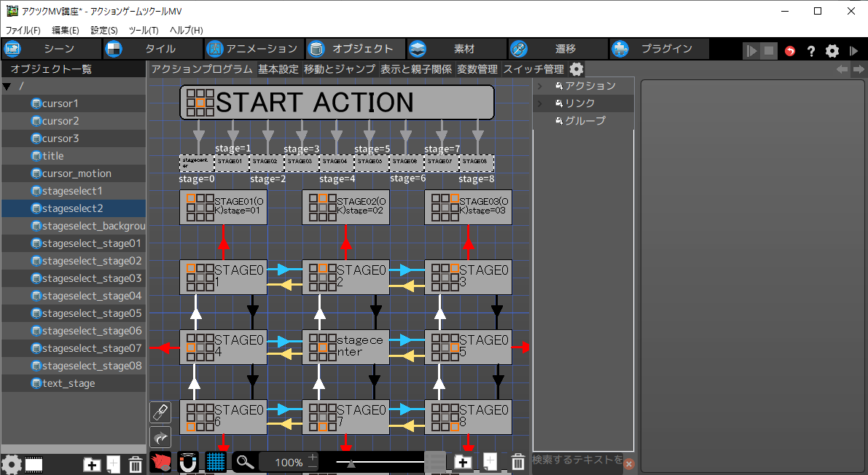Screen dimensions: 868x475
Task: Delete object using left panel trash icon
Action: tap(136, 464)
